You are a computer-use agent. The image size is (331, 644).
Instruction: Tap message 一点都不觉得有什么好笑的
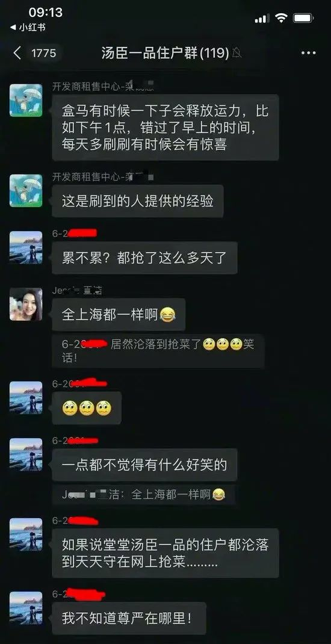144,465
